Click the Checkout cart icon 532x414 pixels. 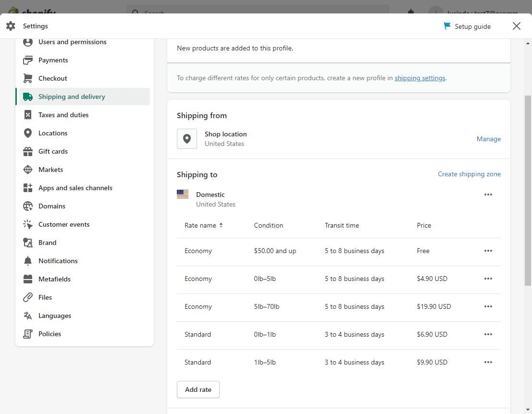tap(28, 78)
